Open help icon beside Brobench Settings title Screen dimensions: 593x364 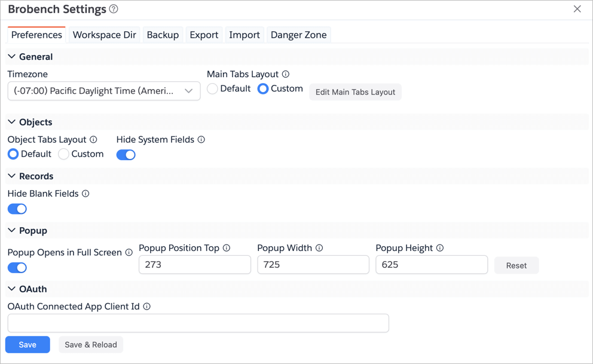point(114,9)
